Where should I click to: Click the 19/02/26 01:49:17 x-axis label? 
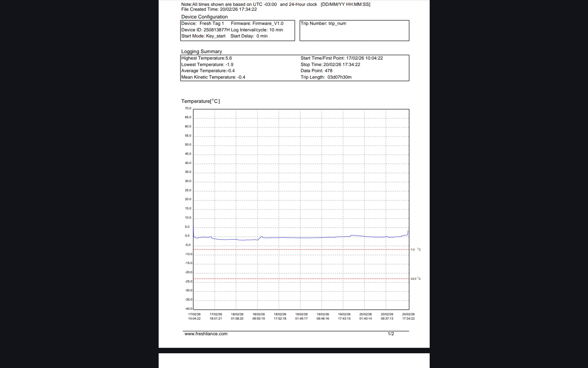click(301, 316)
